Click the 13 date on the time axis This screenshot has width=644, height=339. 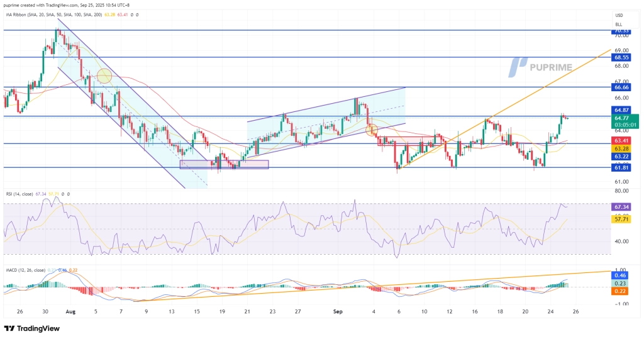(x=172, y=312)
